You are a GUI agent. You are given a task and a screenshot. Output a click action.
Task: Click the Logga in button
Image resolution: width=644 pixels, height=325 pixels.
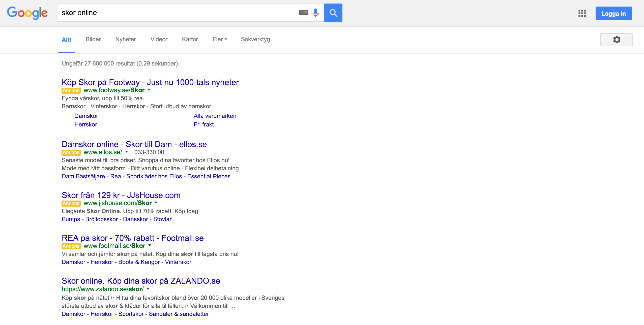(613, 13)
